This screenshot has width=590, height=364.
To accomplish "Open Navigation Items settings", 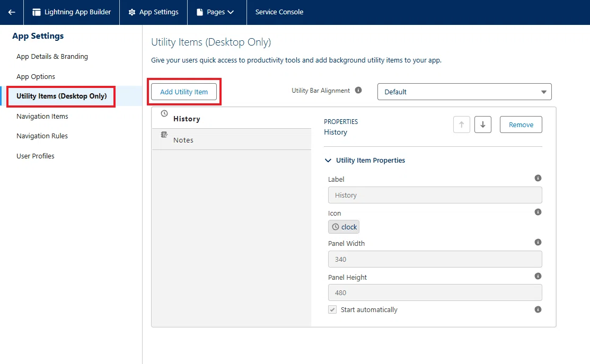I will coord(42,117).
